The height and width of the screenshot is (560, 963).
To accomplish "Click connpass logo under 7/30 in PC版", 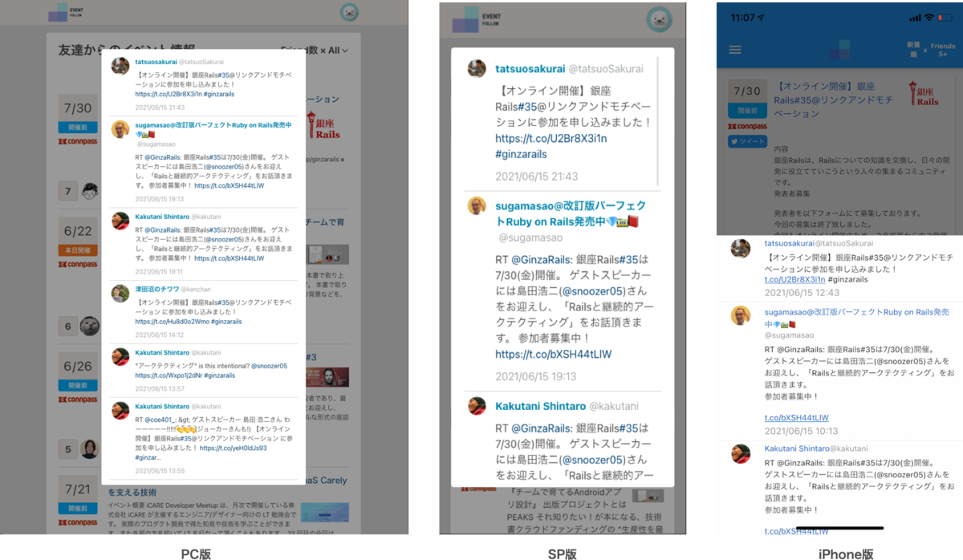I will click(x=78, y=141).
